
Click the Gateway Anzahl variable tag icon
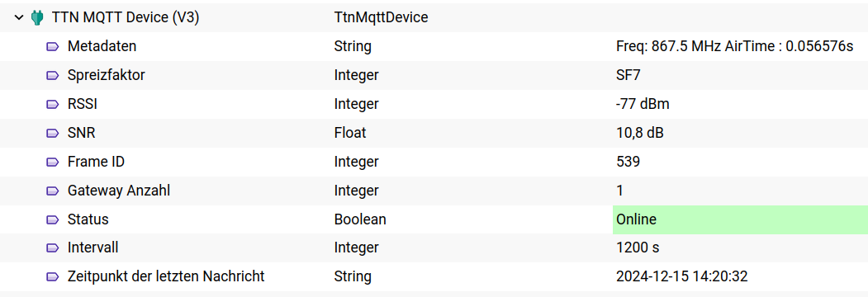[52, 191]
